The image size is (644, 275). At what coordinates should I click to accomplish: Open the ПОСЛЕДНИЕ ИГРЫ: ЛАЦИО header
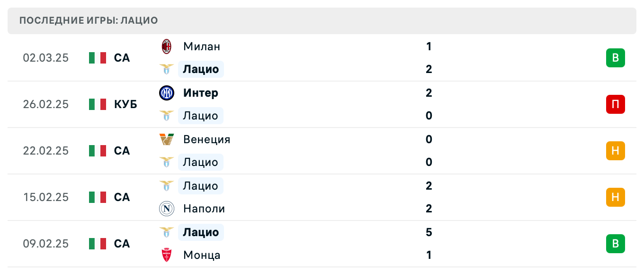(87, 20)
